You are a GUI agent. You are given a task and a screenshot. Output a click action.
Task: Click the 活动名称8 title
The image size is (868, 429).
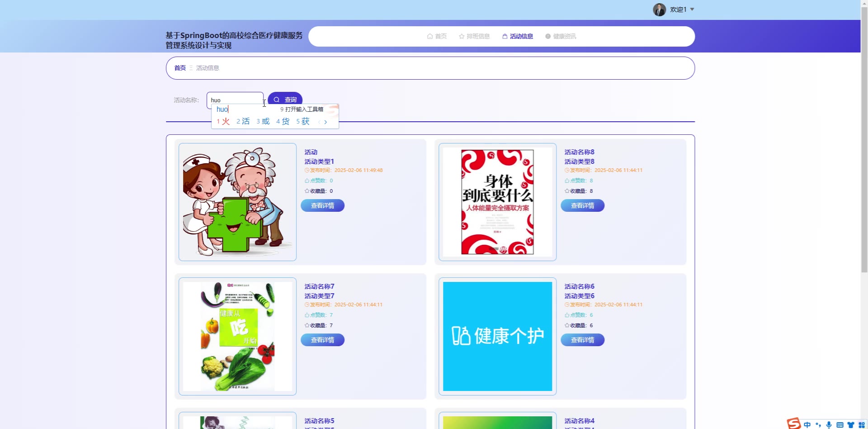(x=580, y=152)
